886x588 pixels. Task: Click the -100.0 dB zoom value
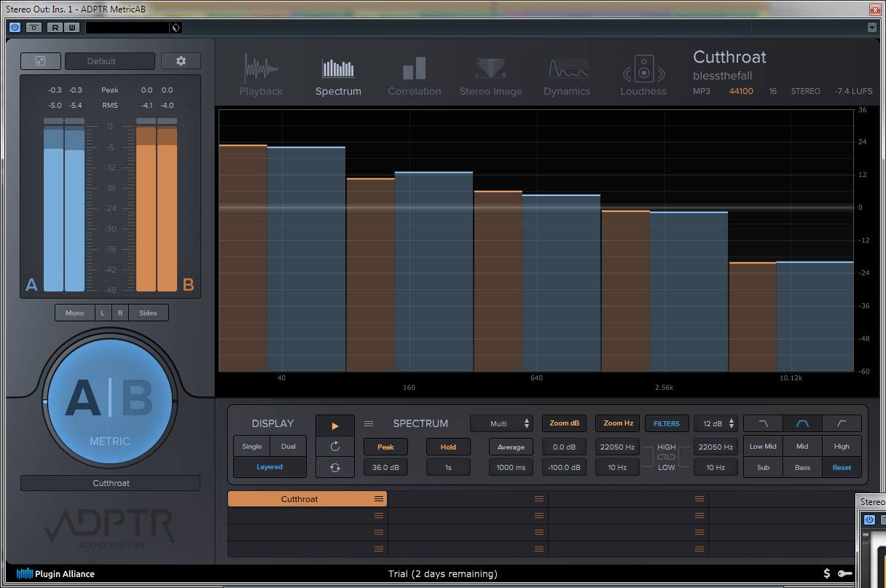pos(564,467)
